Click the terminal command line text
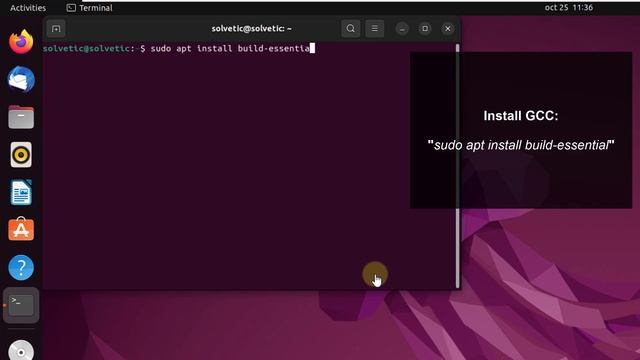 pos(230,49)
